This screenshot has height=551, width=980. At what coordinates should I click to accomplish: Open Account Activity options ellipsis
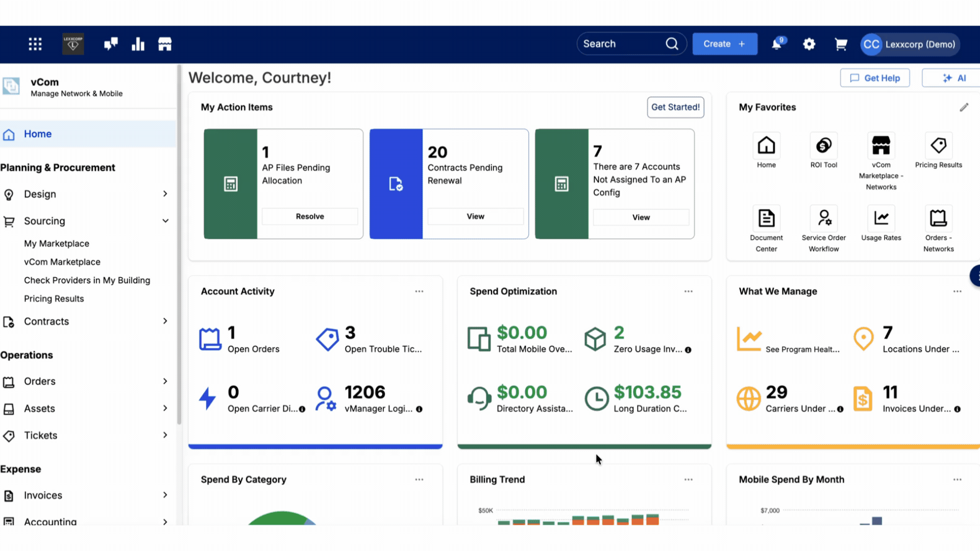[x=419, y=291]
